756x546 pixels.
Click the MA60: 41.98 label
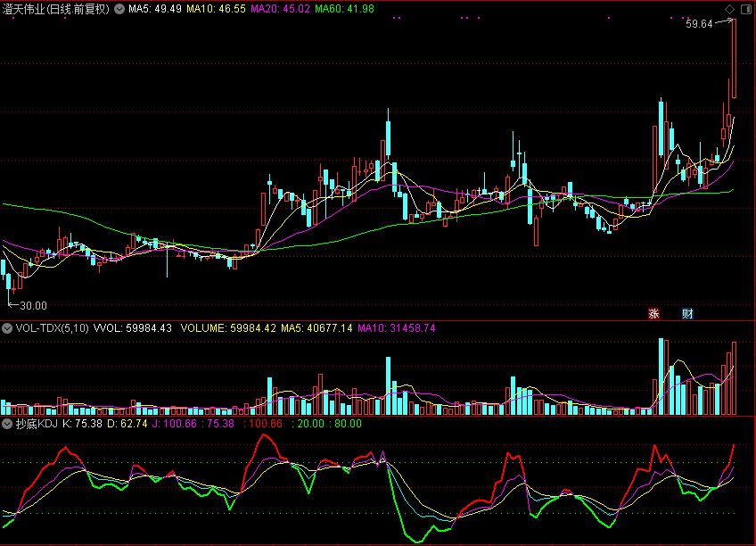point(344,9)
